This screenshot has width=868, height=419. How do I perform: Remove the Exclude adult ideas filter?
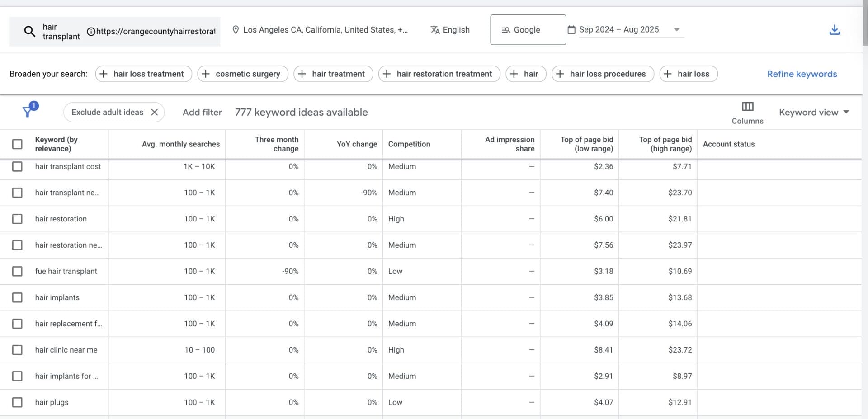tap(154, 112)
